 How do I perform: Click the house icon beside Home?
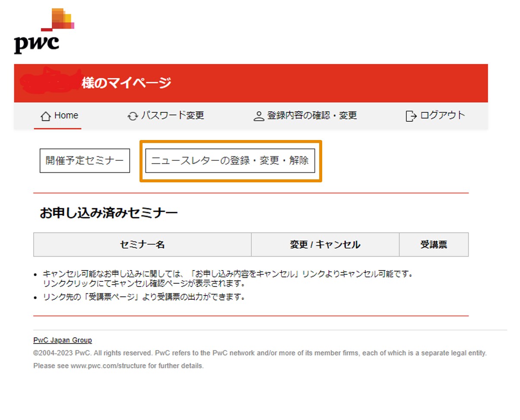coord(45,116)
